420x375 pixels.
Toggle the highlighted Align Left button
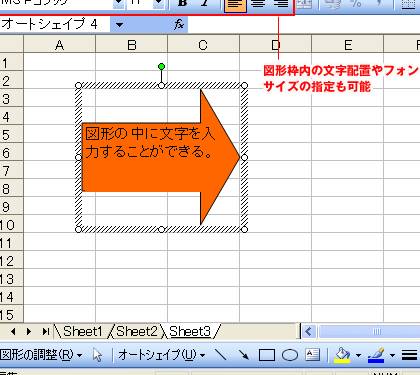coord(235,5)
